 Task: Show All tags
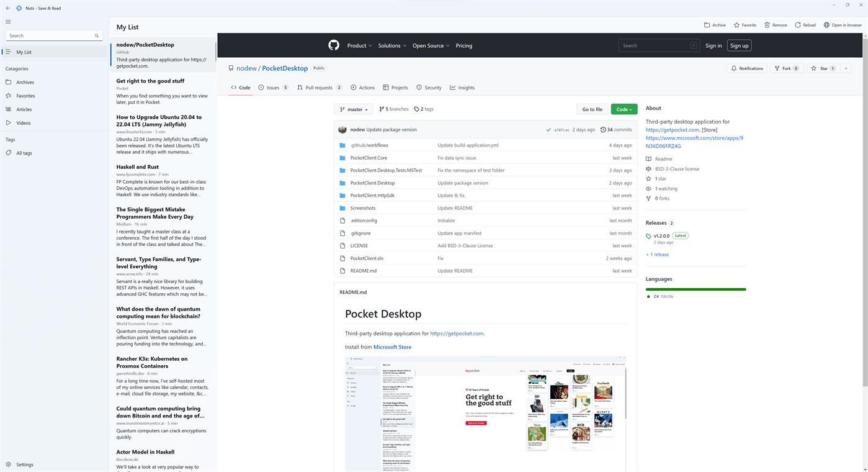click(x=55, y=153)
